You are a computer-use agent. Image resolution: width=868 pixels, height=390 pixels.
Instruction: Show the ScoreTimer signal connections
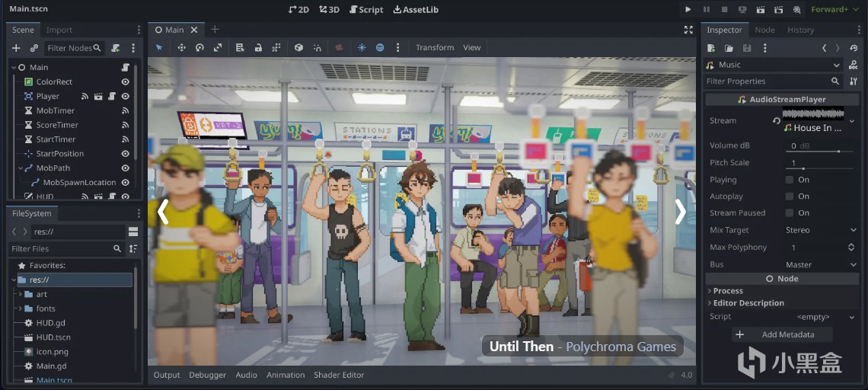pyautogui.click(x=126, y=125)
